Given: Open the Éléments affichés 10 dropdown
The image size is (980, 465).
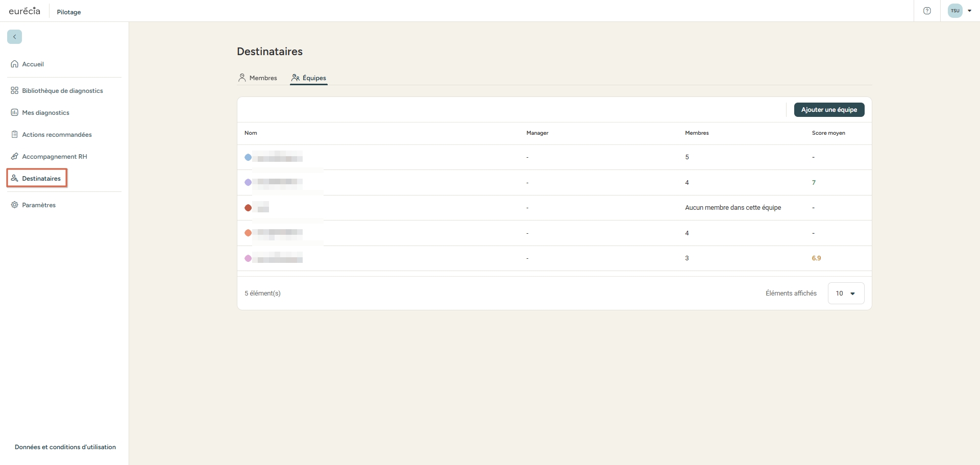Looking at the screenshot, I should (845, 293).
